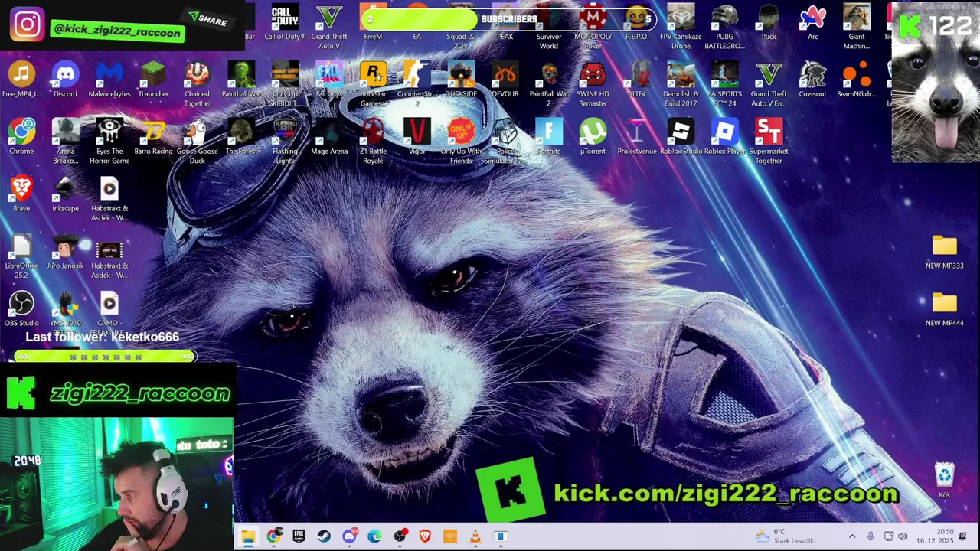Screen dimensions: 980x551
Task: Click the microphone tray icon
Action: (871, 536)
